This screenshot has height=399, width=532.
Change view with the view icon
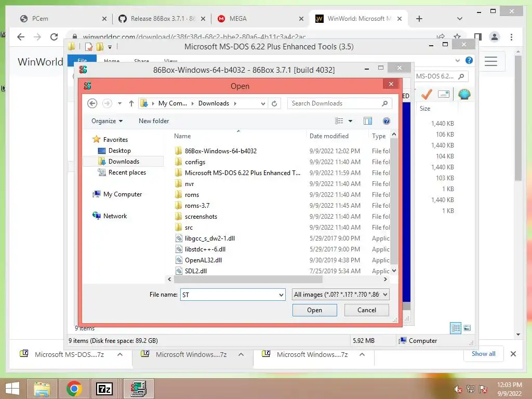[339, 121]
